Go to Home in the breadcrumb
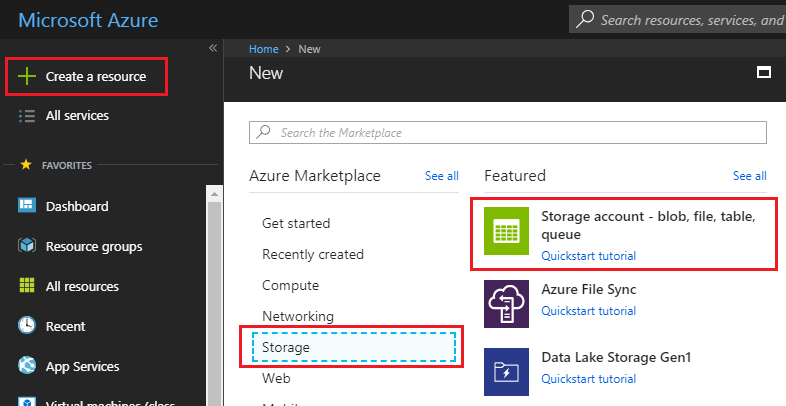Viewport: 786px width, 406px height. (263, 48)
